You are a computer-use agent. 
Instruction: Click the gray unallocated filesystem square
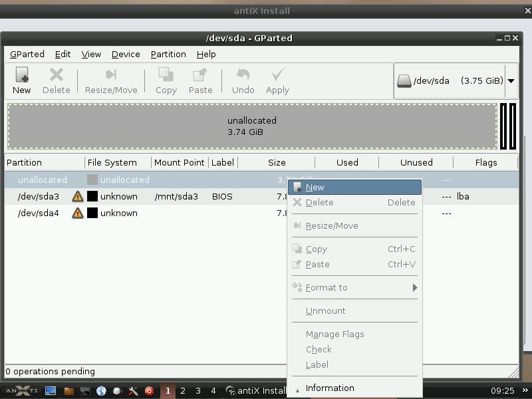(92, 180)
